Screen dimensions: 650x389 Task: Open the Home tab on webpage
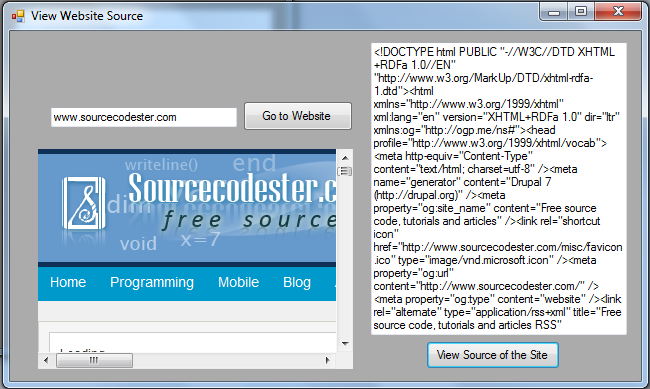pyautogui.click(x=68, y=282)
